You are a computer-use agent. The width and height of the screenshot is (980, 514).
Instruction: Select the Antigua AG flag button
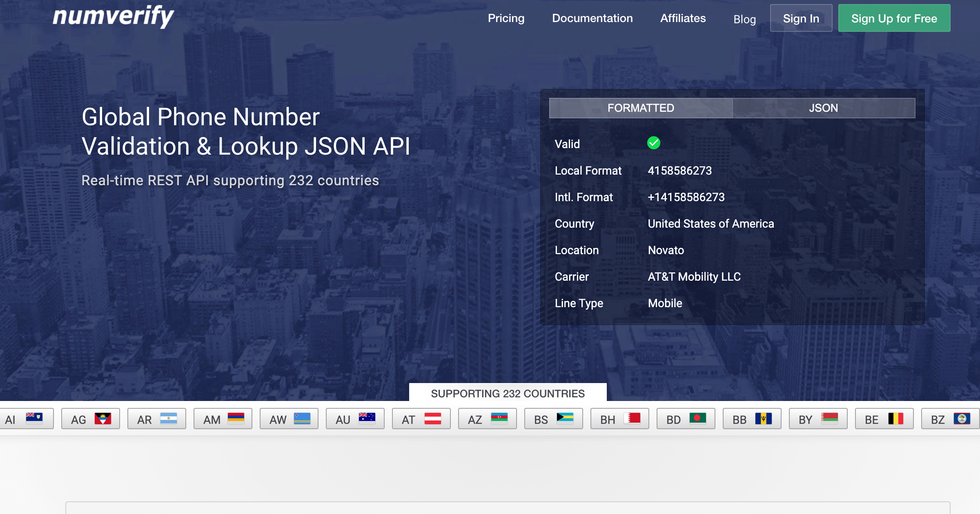90,419
